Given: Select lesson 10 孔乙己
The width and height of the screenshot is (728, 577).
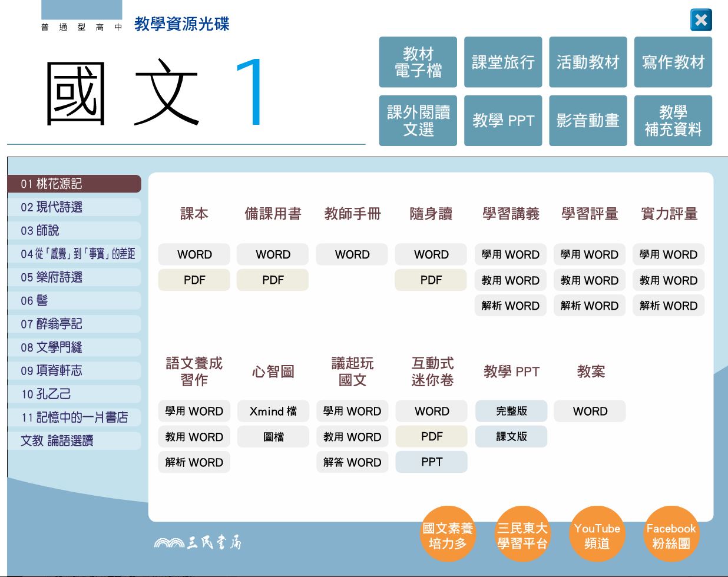Looking at the screenshot, I should (x=74, y=394).
